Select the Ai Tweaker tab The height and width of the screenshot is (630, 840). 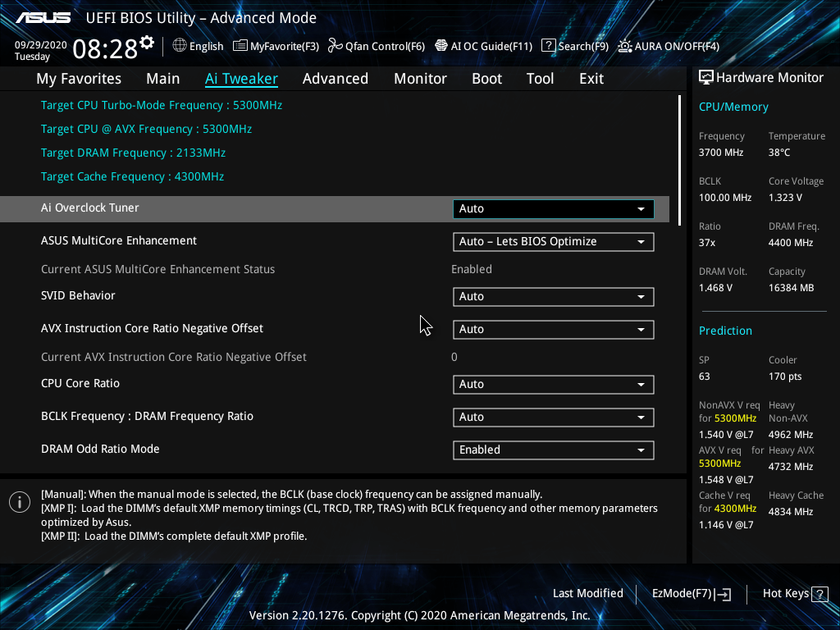pos(241,79)
